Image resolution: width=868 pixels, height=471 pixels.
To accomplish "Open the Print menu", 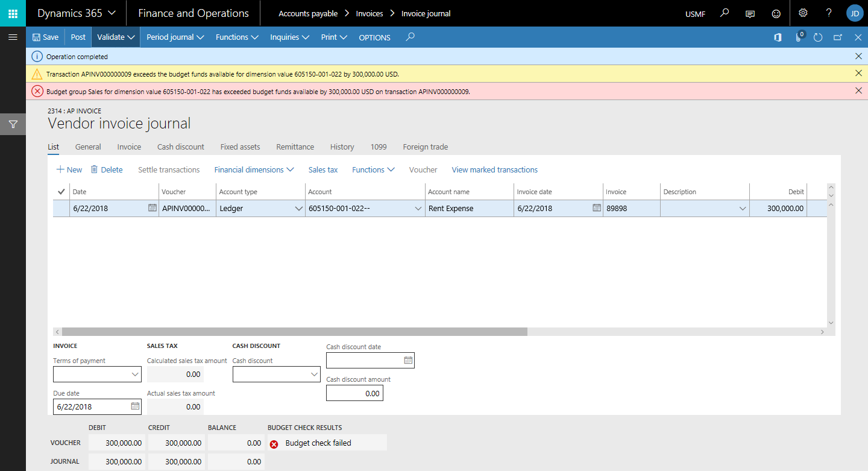I will [x=334, y=37].
